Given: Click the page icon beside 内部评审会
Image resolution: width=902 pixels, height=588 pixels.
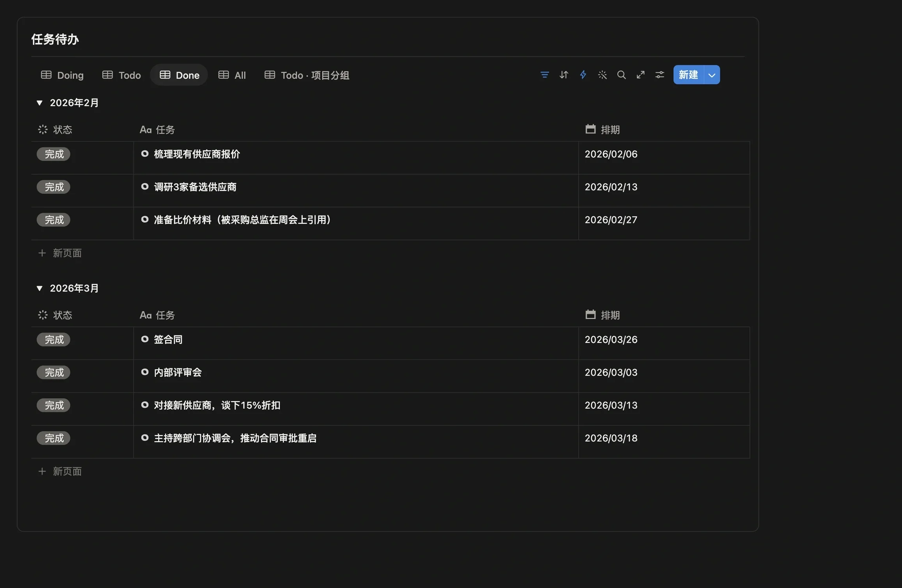Looking at the screenshot, I should [x=145, y=372].
